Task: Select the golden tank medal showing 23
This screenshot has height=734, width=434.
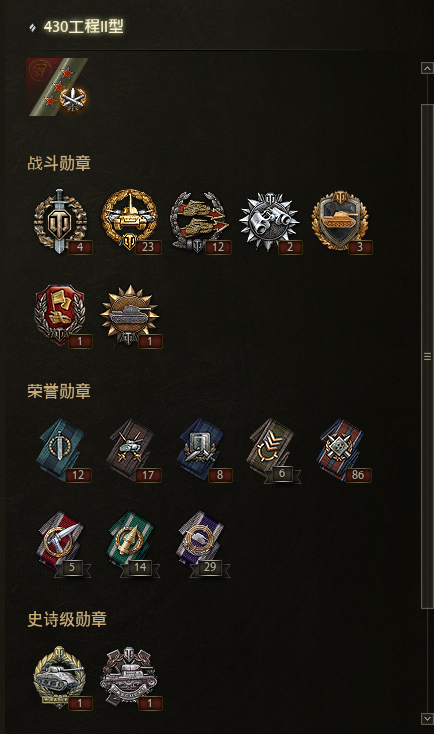Action: coord(130,221)
